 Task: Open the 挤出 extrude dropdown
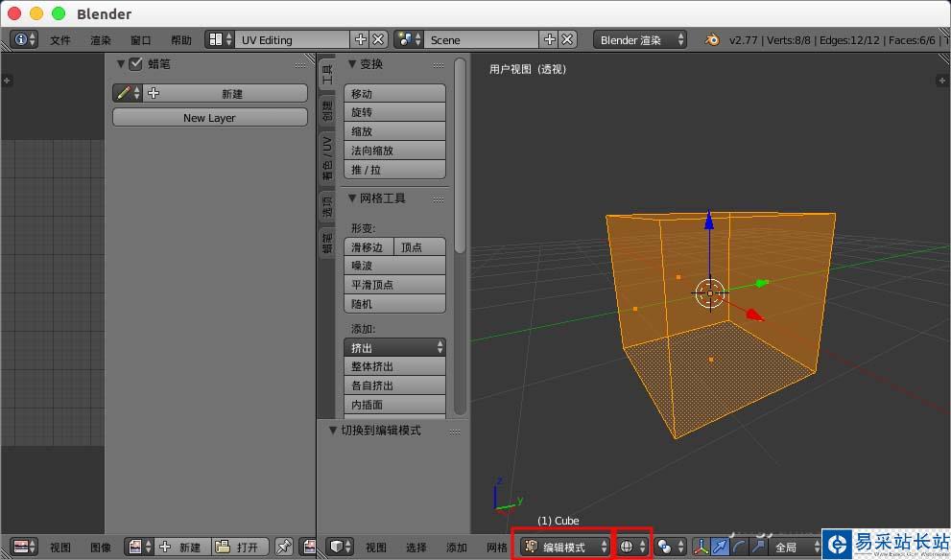click(x=394, y=347)
